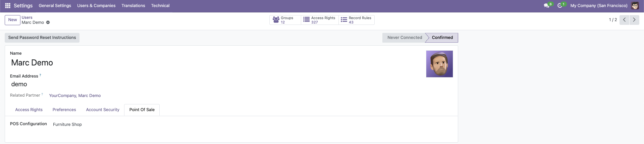Click the Marc Demo breadcrumb text
This screenshot has height=144, width=644.
[x=33, y=22]
